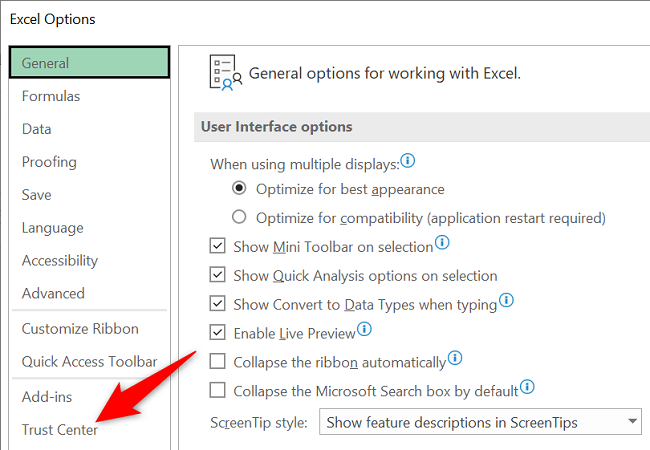The width and height of the screenshot is (650, 450).
Task: Select the Advanced category
Action: (53, 293)
